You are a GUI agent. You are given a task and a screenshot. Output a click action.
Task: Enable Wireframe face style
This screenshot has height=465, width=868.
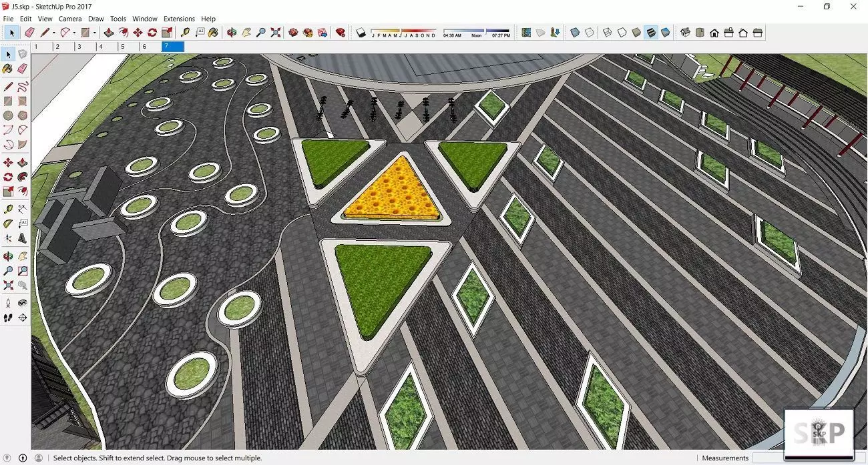click(607, 33)
